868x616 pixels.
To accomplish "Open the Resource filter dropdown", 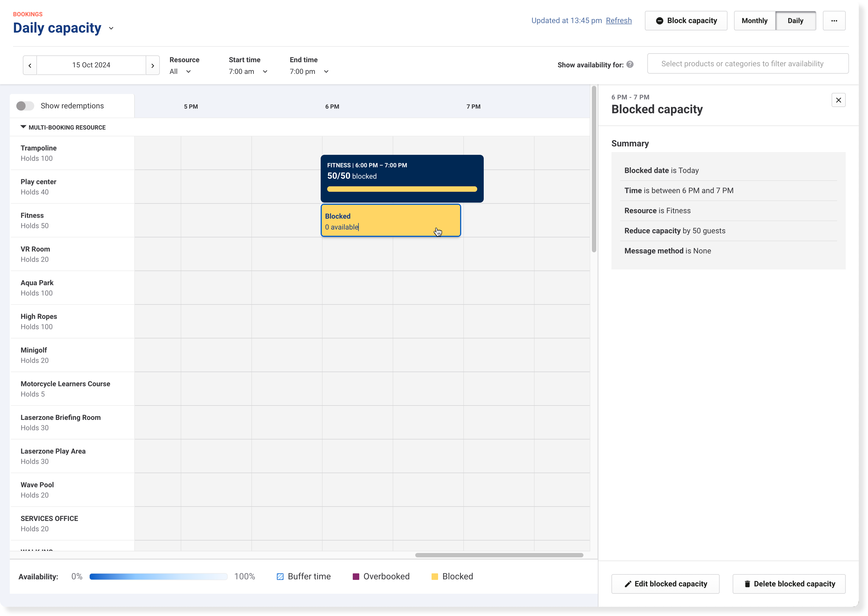I will tap(180, 71).
